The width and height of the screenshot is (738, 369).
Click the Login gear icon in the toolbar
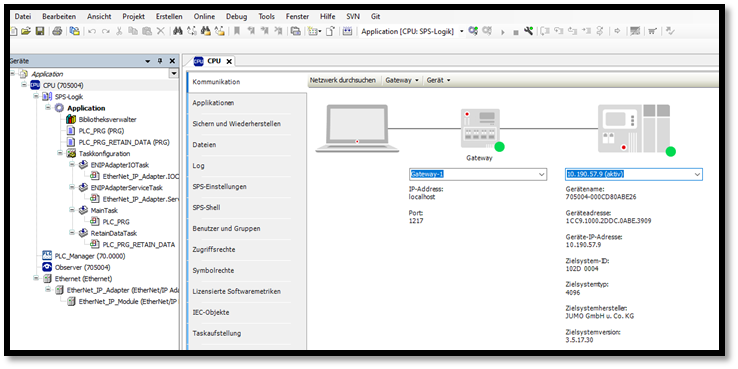(x=473, y=31)
